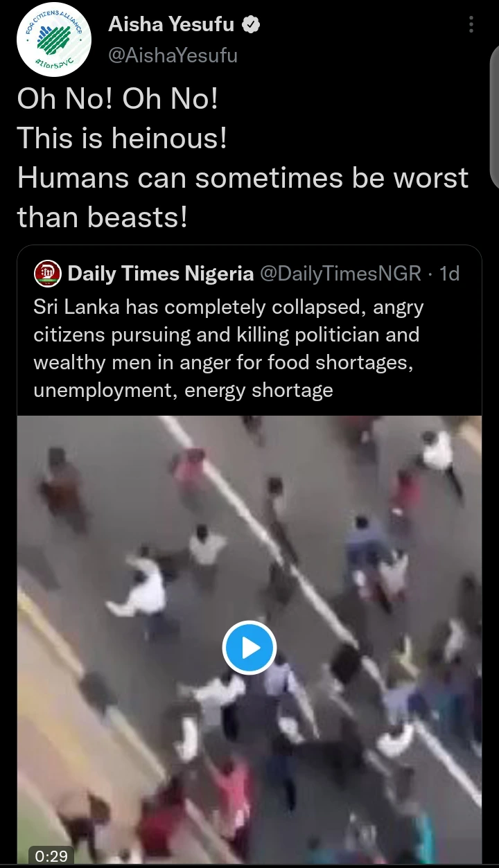Tap the 'Oh No! Oh No!' tweet text
The image size is (499, 868).
(x=118, y=99)
